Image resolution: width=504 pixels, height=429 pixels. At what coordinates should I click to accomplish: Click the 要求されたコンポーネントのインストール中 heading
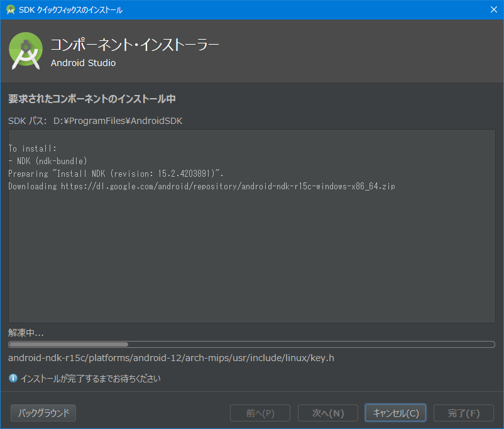click(x=92, y=99)
